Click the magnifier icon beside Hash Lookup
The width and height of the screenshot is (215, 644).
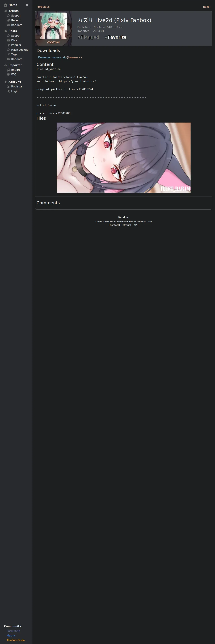click(9, 50)
